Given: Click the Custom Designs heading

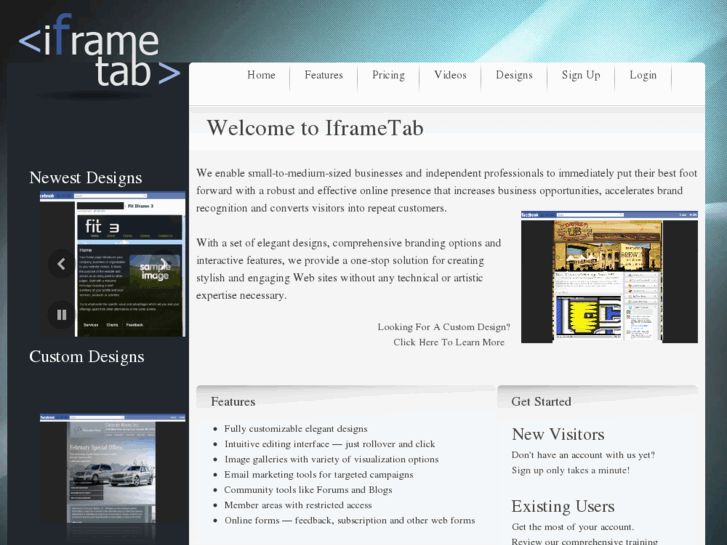Looking at the screenshot, I should pos(87,357).
